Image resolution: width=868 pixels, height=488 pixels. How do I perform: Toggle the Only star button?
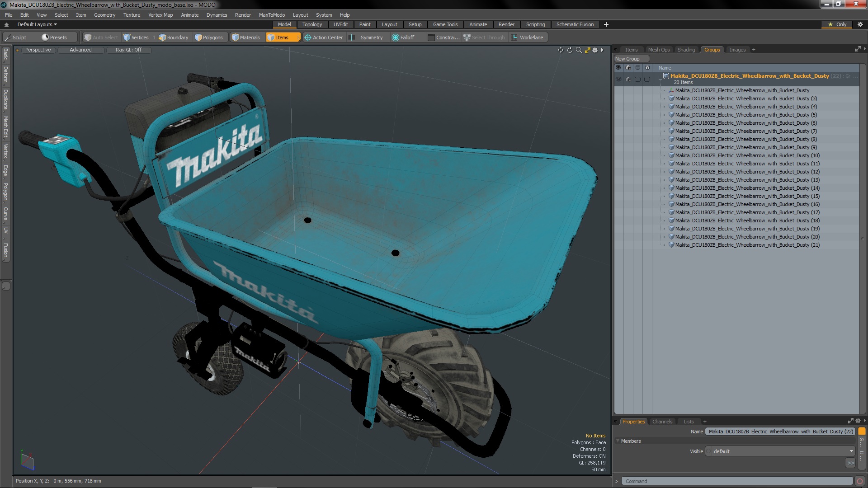point(837,24)
